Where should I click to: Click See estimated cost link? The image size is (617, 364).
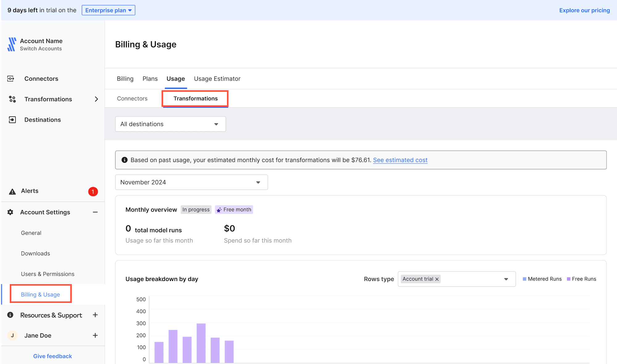pos(399,160)
